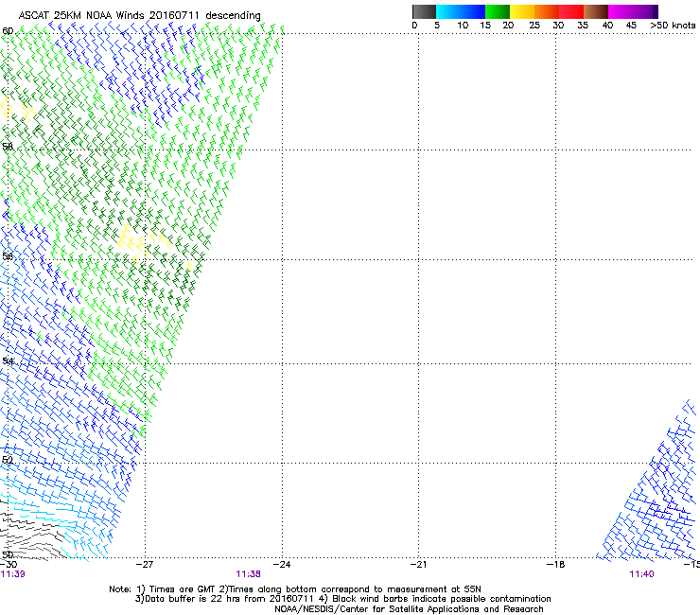Click the longitude label '-18'
The height and width of the screenshot is (615, 700).
coord(556,565)
